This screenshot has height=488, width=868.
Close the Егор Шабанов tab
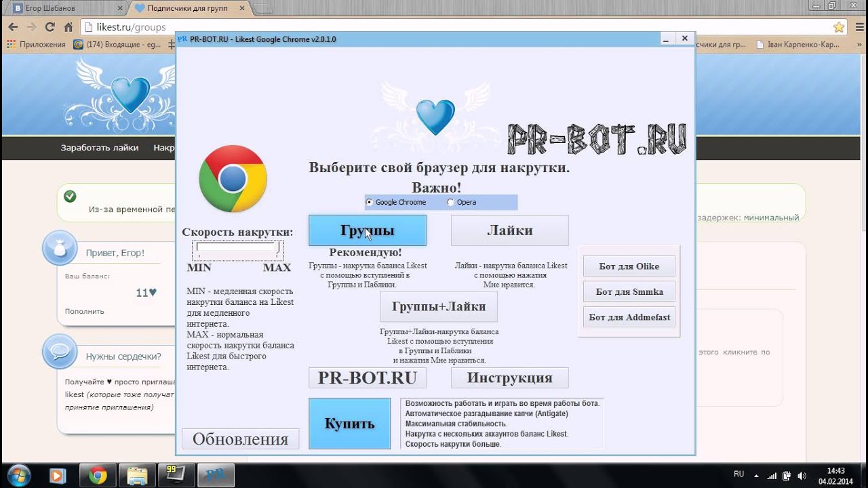(120, 8)
